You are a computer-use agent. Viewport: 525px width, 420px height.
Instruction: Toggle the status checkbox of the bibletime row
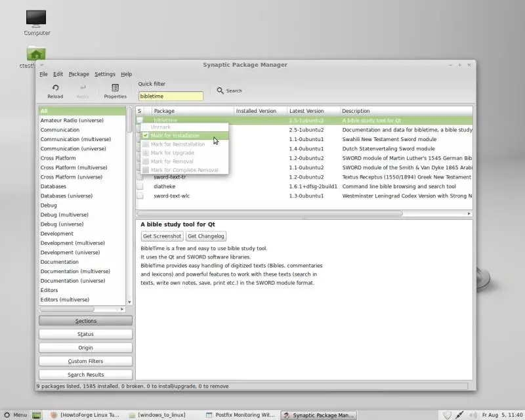tap(140, 120)
